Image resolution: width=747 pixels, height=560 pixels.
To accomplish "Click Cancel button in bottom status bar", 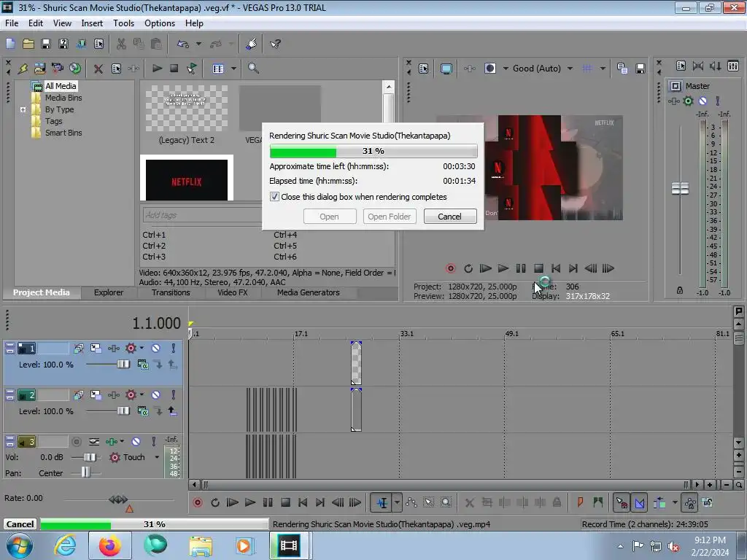I will [20, 524].
